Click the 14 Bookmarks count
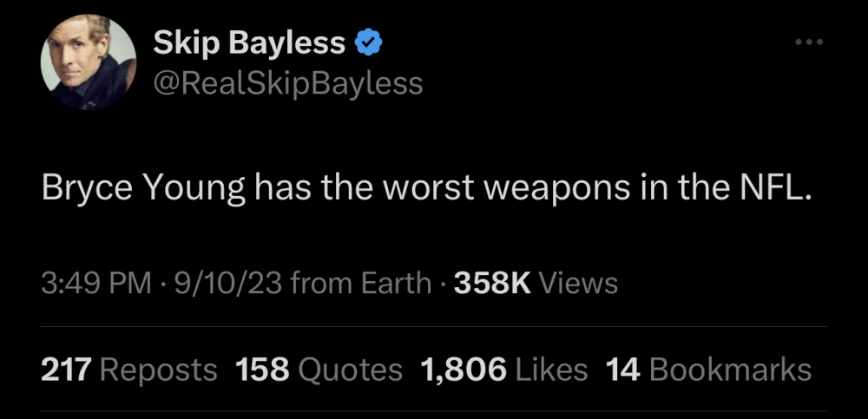Screen dimensions: 868x419 708,370
